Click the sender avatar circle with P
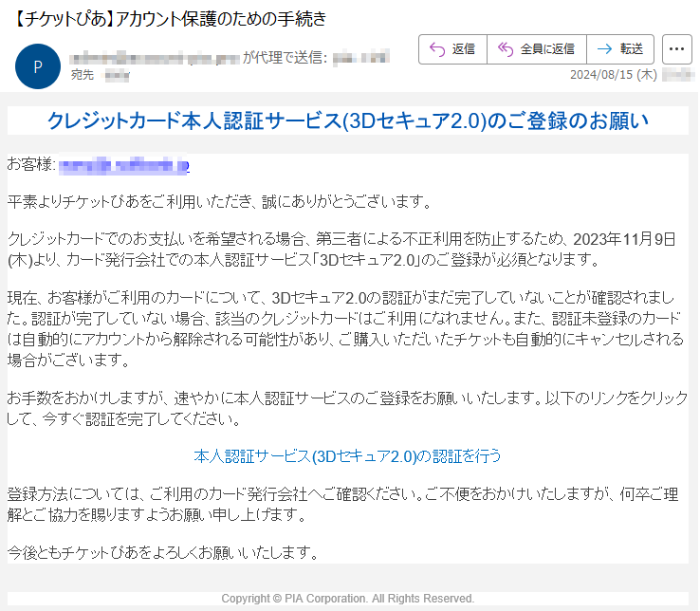The width and height of the screenshot is (700, 611). click(38, 66)
